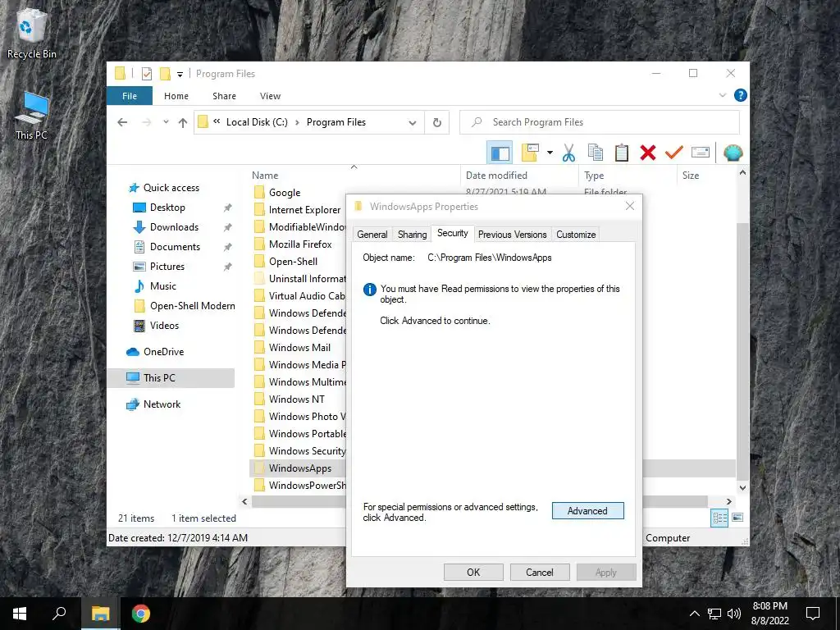This screenshot has height=630, width=840.
Task: Click the vertical scrollbar down arrow
Action: [x=742, y=487]
